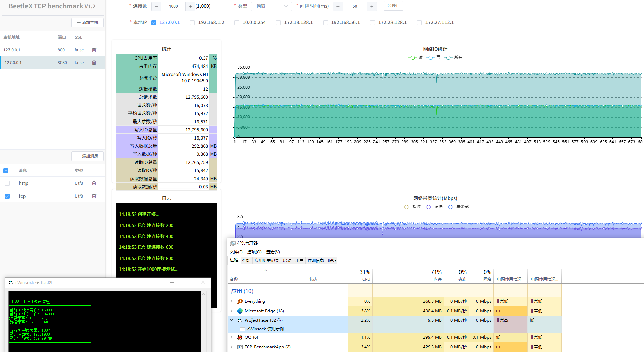644x352 pixels.
Task: Delete the tcp message entry
Action: click(94, 196)
